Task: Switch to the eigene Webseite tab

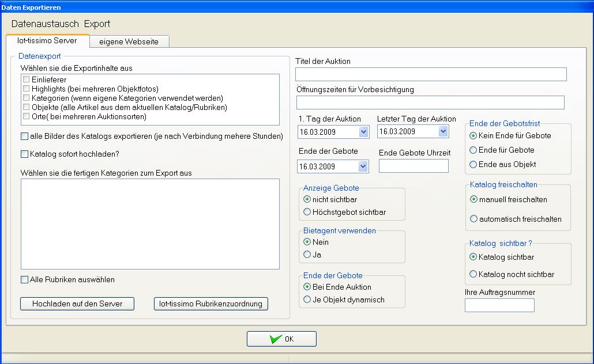Action: pos(129,41)
